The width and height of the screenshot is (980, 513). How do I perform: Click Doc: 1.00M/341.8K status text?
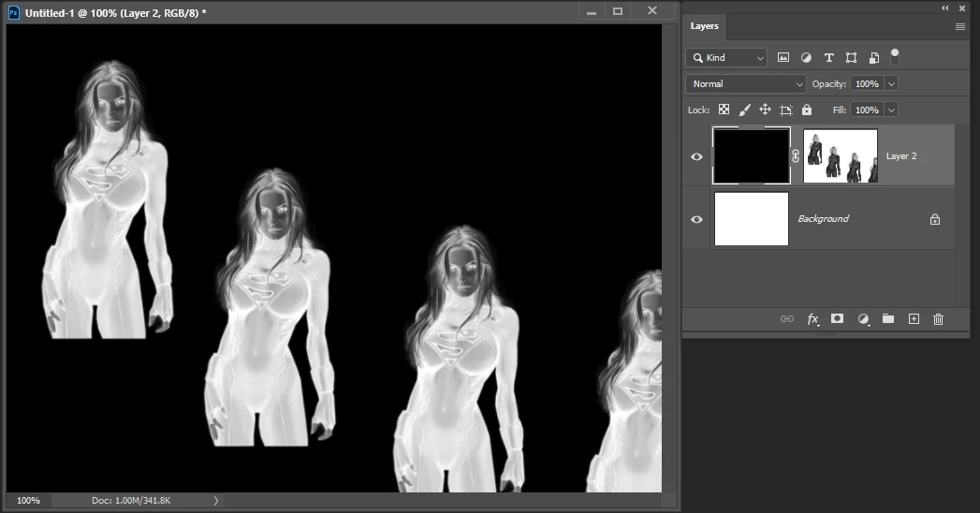tap(131, 501)
